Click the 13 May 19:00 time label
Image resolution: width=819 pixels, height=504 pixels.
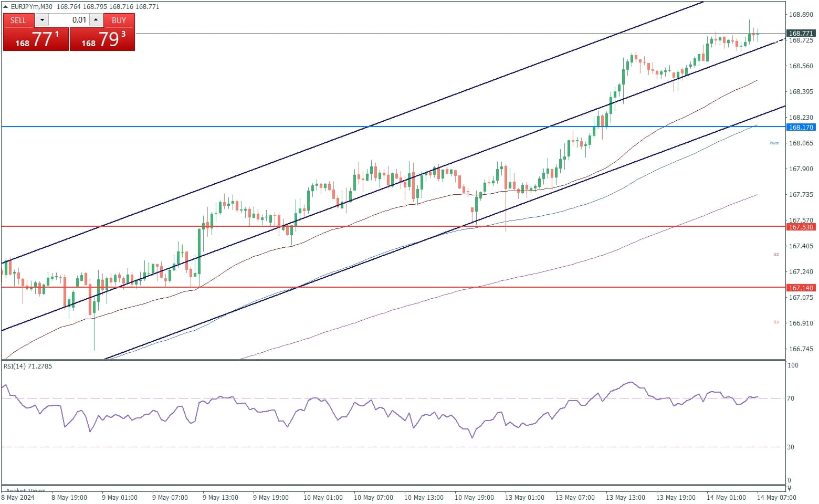[x=676, y=498]
